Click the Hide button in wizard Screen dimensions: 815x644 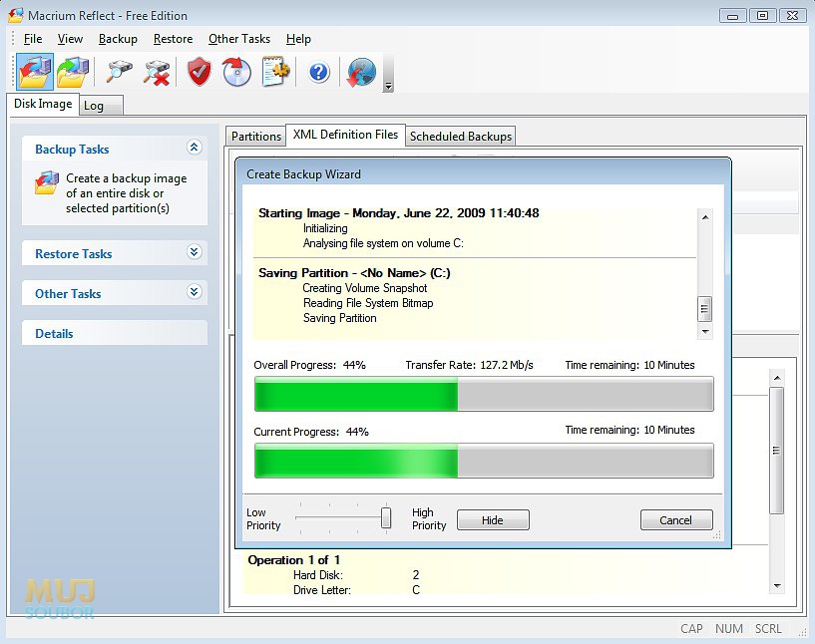coord(493,519)
